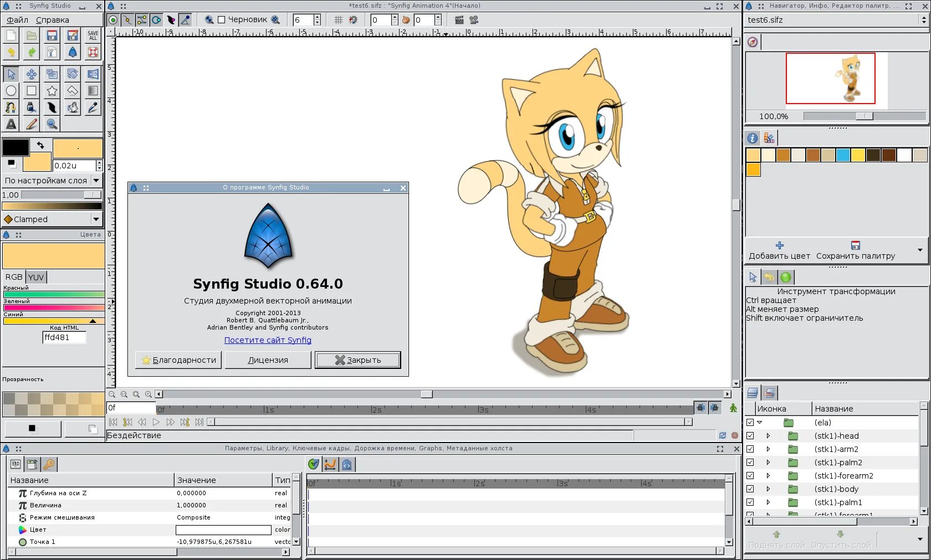Image resolution: width=931 pixels, height=560 pixels.
Task: Uncheck the (stk1)-head layer
Action: (750, 435)
